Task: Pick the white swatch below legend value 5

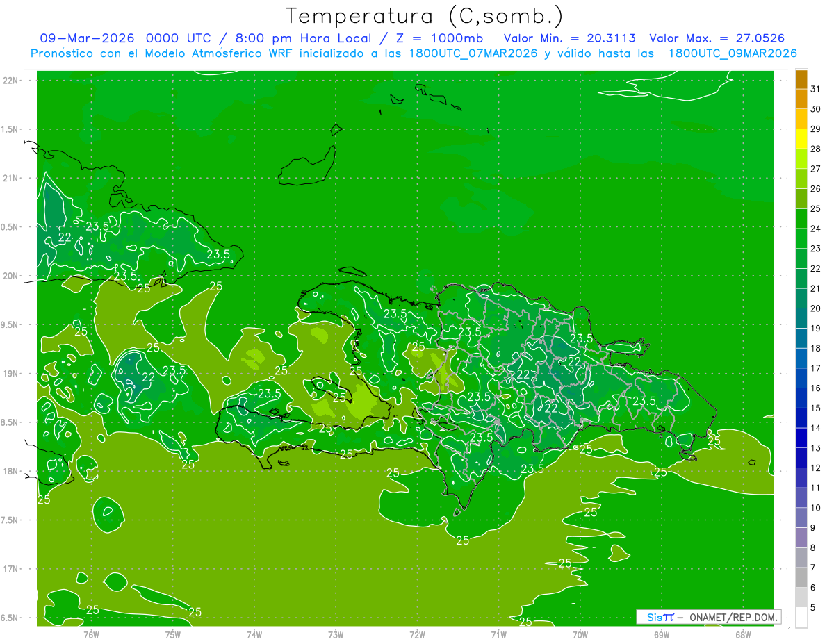Action: tap(801, 618)
